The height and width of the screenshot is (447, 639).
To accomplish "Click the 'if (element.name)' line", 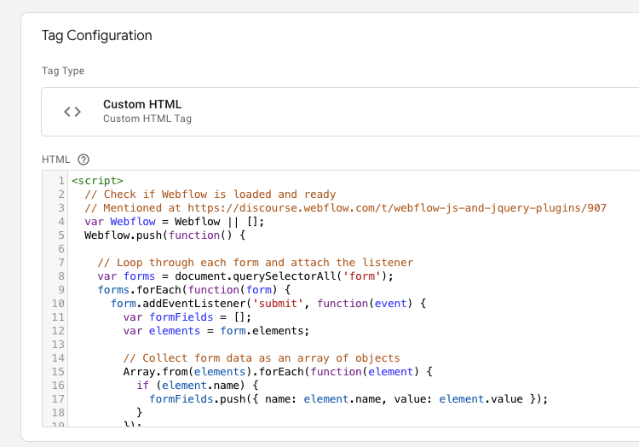I will [197, 385].
